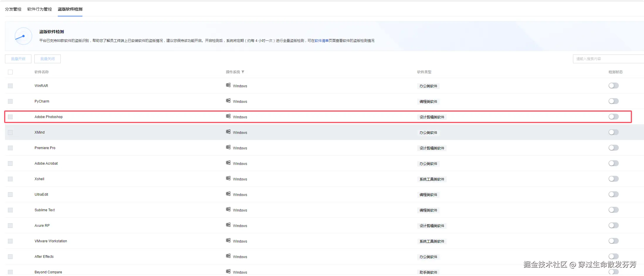
Task: Turn on Xshell piracy detection
Action: [x=614, y=179]
